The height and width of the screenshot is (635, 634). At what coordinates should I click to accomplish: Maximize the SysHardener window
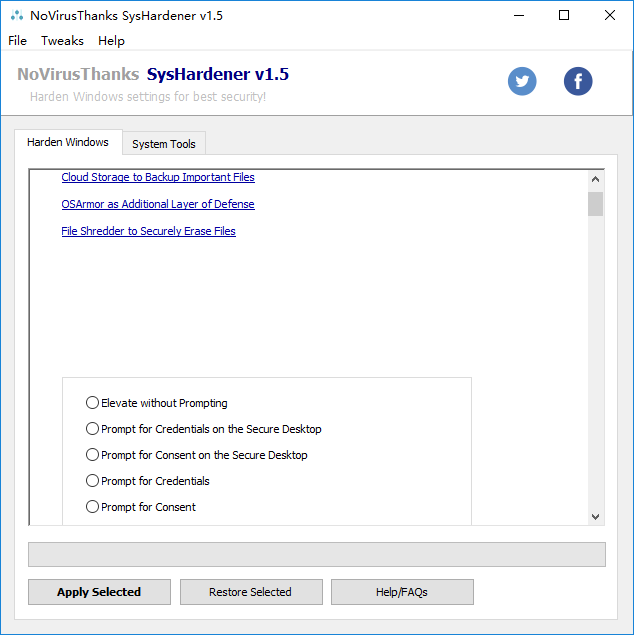click(x=564, y=15)
